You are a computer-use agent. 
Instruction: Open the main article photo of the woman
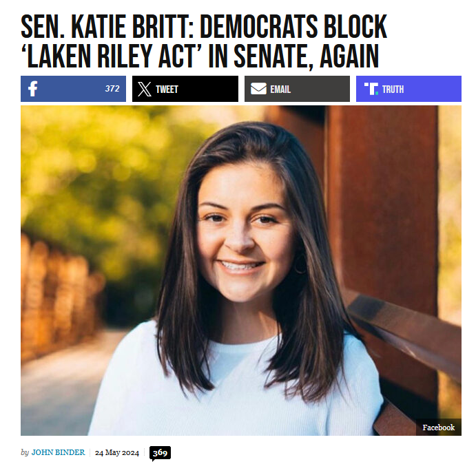pyautogui.click(x=241, y=271)
